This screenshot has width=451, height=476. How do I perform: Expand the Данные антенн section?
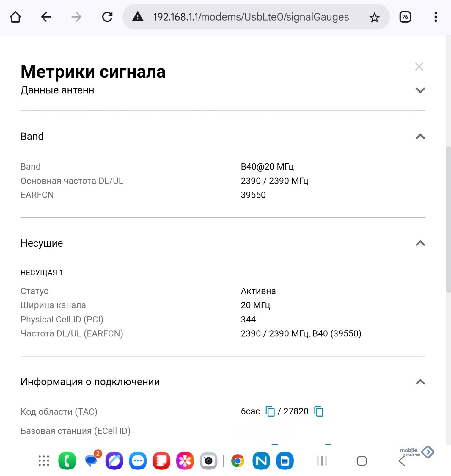(420, 90)
